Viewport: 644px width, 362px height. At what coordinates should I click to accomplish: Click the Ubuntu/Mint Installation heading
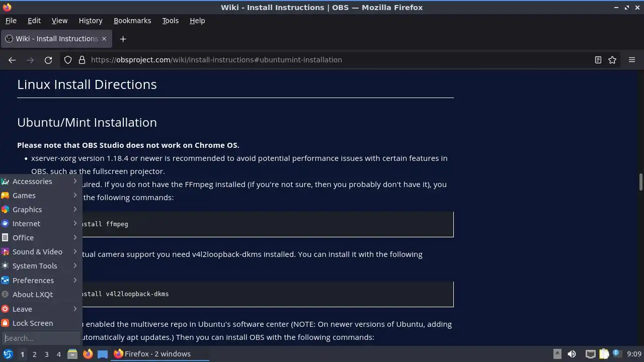[x=87, y=122]
